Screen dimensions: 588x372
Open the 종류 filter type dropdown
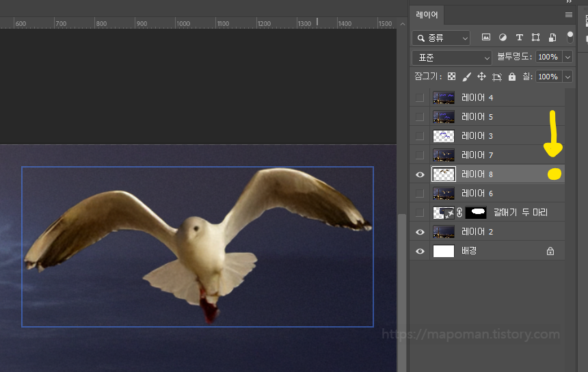pos(441,38)
